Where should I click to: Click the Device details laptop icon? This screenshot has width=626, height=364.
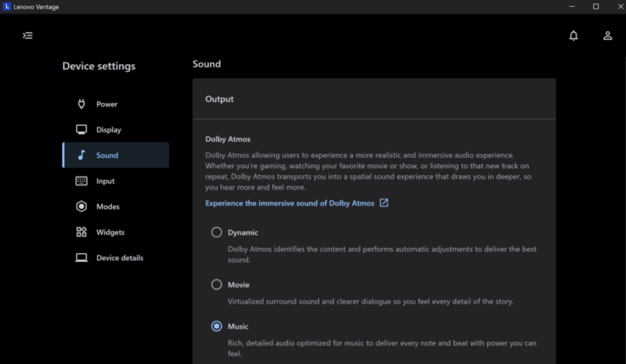[82, 257]
